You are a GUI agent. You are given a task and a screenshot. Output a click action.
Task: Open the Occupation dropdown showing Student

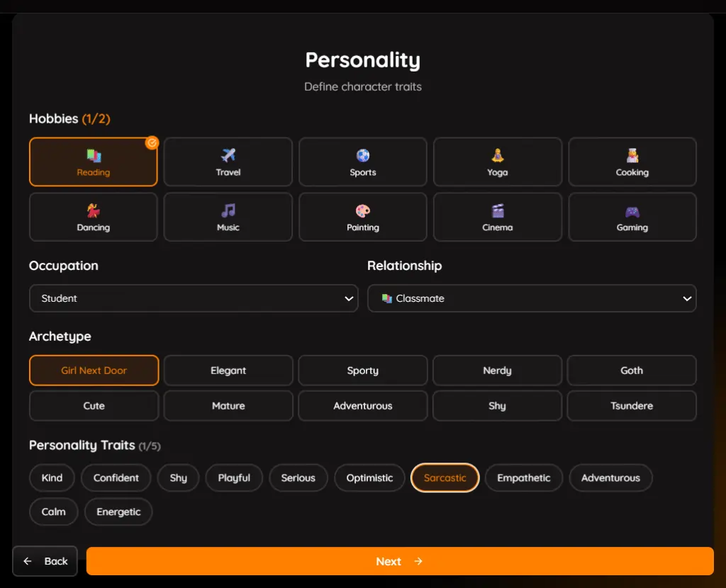(194, 298)
